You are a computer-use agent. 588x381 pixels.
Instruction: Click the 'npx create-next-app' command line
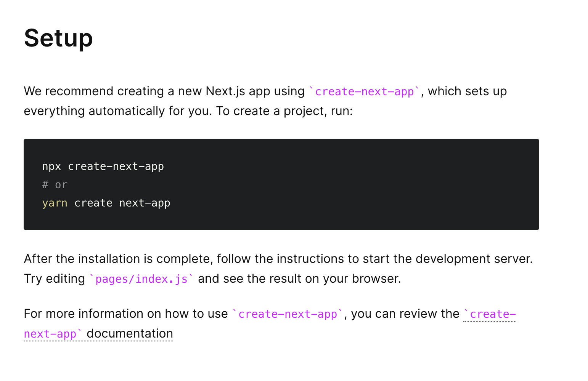[x=103, y=166]
